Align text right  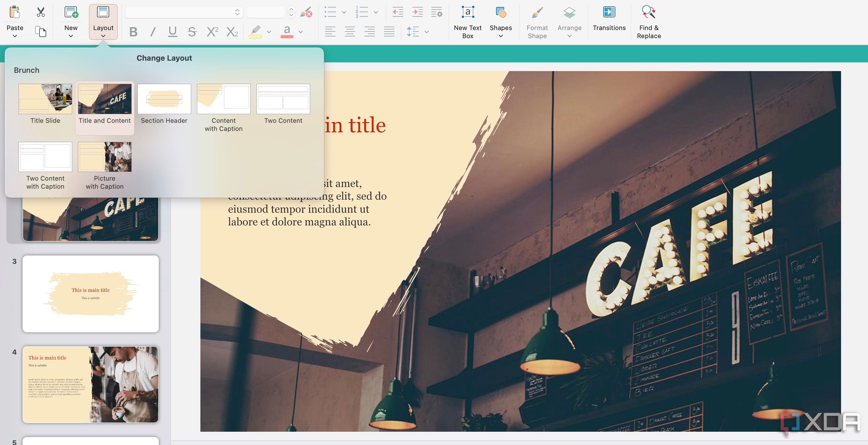370,32
